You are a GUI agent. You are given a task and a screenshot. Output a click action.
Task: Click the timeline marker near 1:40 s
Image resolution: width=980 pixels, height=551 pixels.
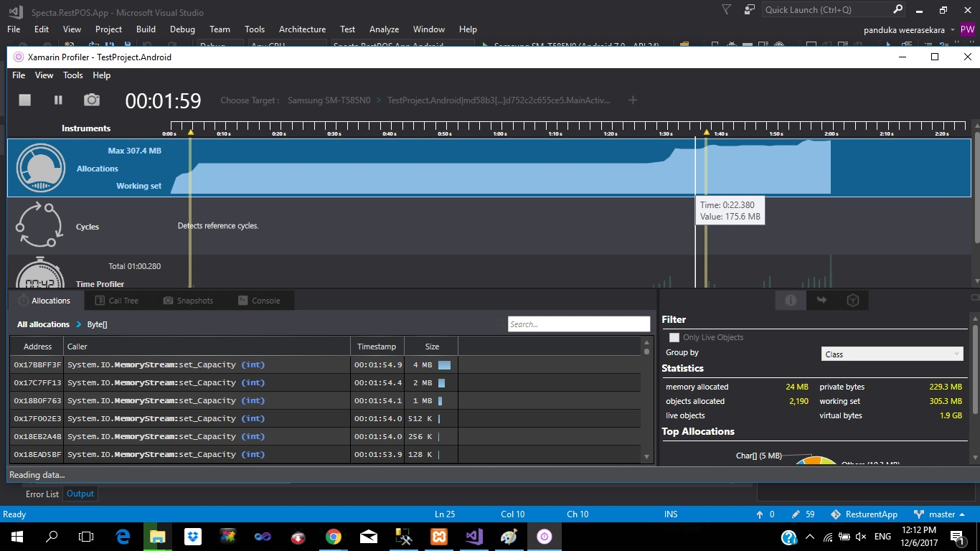(707, 133)
